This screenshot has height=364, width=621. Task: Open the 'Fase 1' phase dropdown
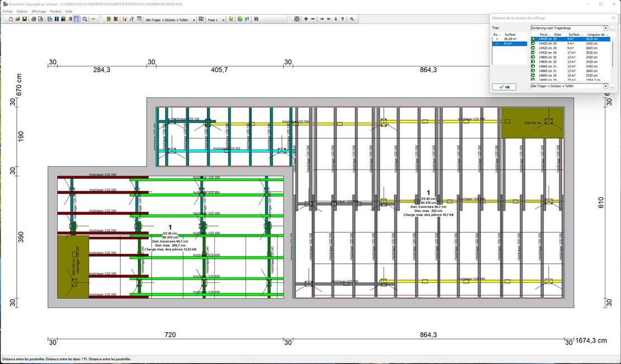pyautogui.click(x=223, y=20)
